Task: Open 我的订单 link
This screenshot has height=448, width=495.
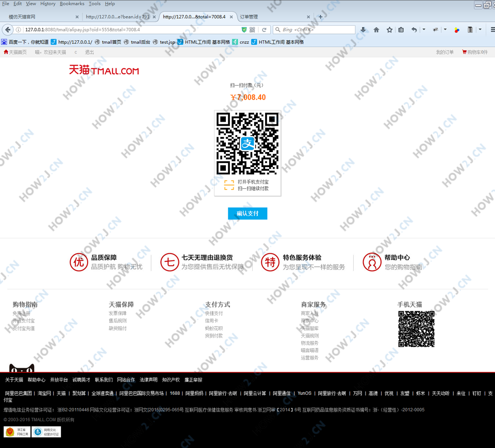Action: pos(445,52)
